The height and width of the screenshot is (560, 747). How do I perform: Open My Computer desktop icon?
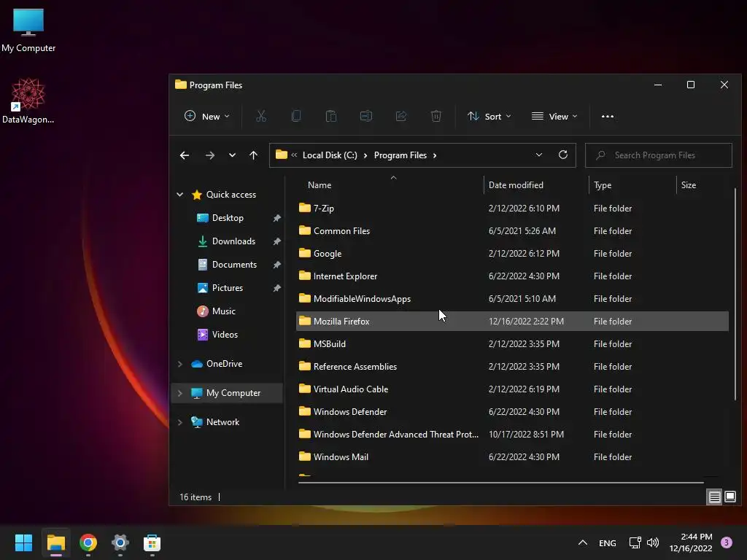click(x=28, y=31)
